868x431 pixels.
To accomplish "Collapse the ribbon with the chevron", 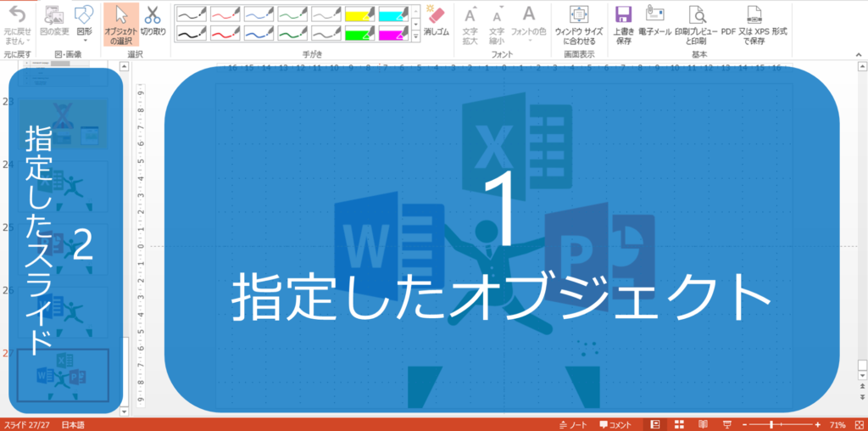I will coord(859,56).
